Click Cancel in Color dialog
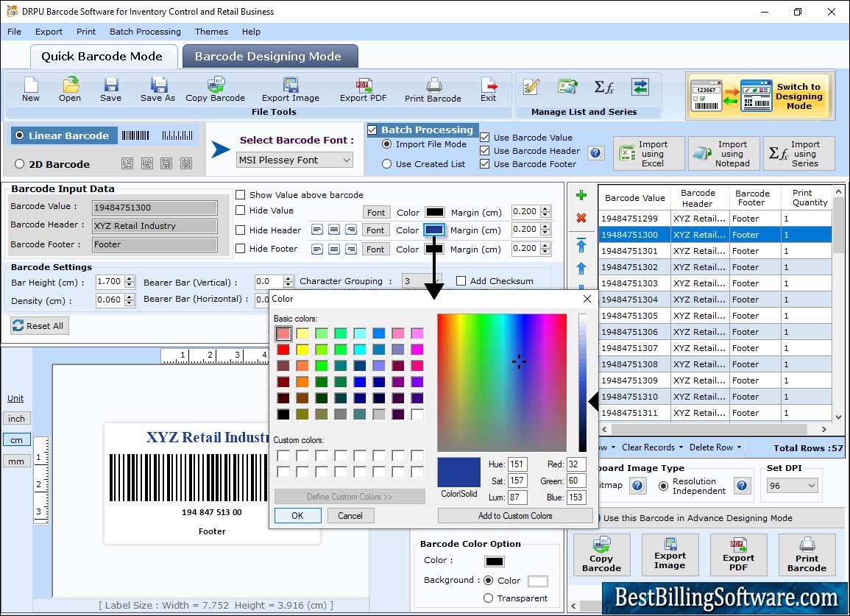The image size is (850, 616). point(350,516)
